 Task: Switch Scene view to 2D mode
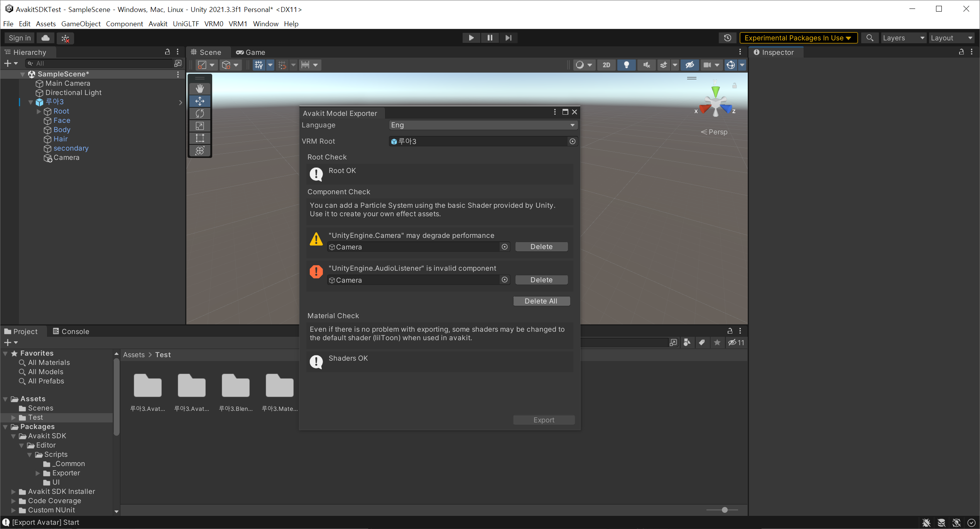(x=606, y=65)
